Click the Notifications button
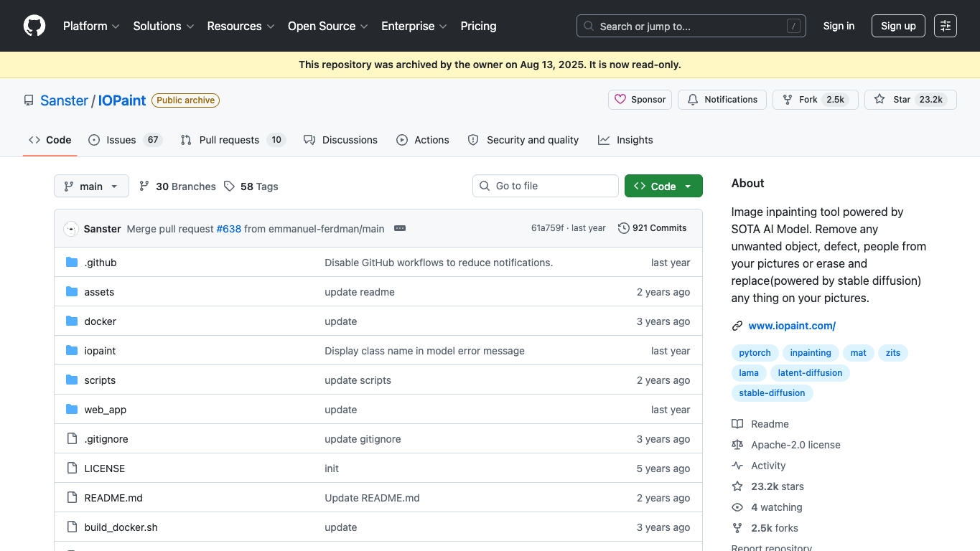980x551 pixels. (722, 100)
